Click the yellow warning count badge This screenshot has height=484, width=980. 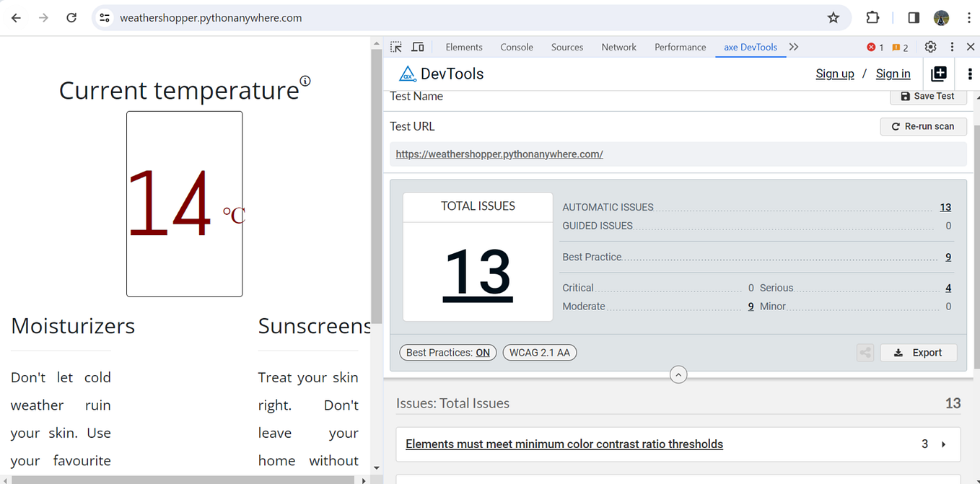[899, 46]
